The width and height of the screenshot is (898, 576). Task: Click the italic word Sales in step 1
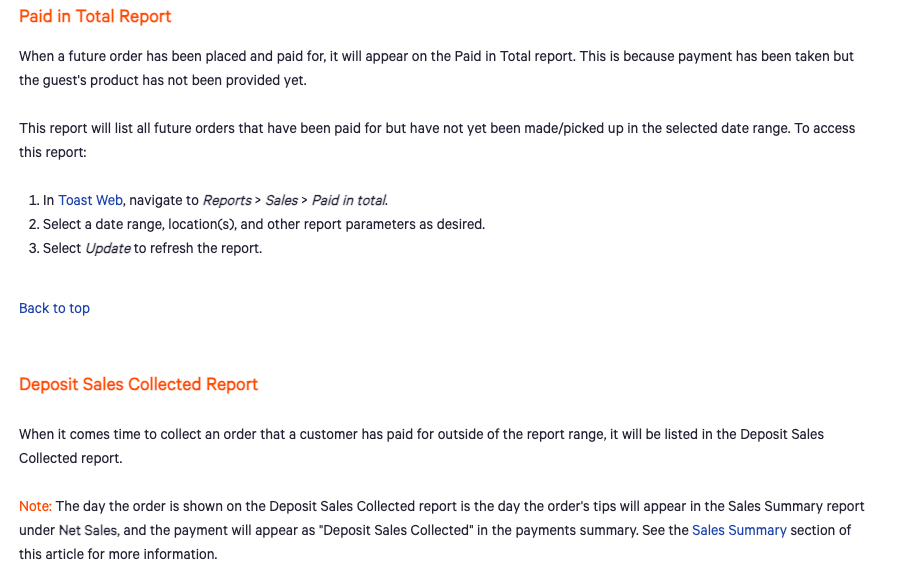pos(282,200)
